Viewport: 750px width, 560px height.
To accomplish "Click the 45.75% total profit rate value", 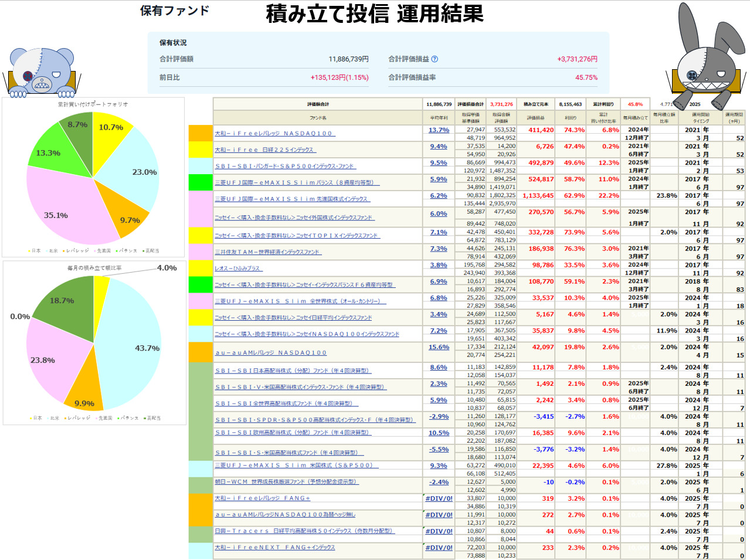I will (586, 77).
